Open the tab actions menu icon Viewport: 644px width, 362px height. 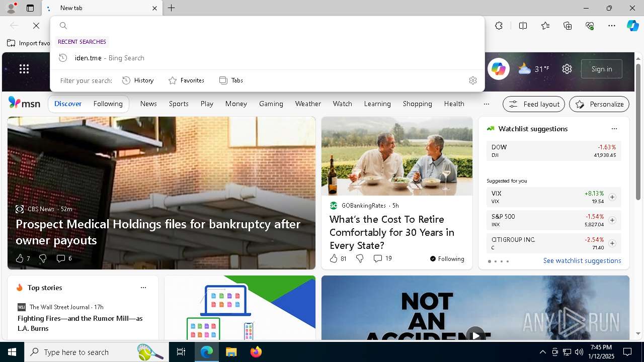point(30,8)
